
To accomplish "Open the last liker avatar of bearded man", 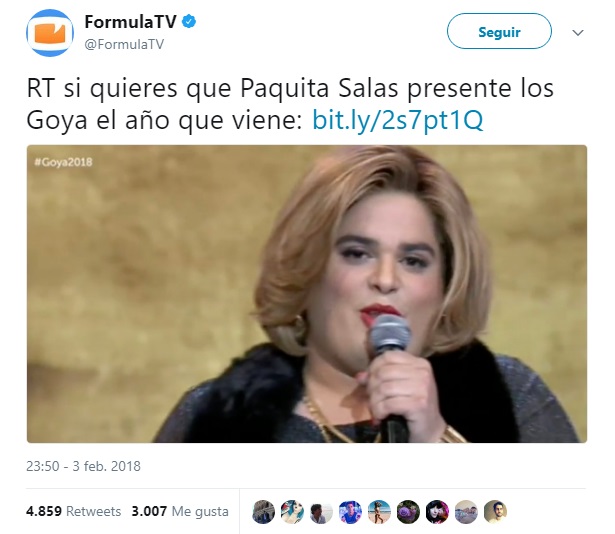I will (x=495, y=512).
